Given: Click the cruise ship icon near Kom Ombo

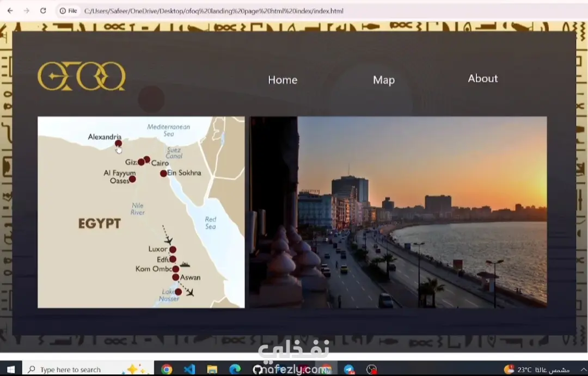Looking at the screenshot, I should click(x=185, y=264).
